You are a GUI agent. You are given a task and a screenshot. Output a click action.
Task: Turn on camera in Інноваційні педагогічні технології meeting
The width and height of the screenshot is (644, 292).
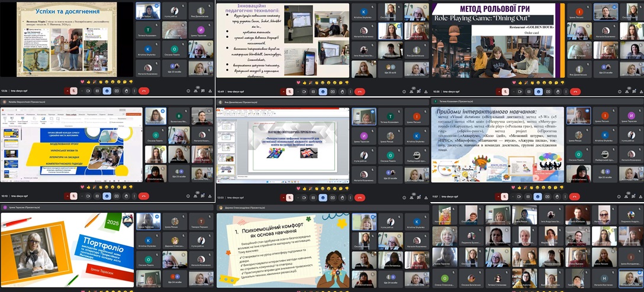(x=303, y=92)
